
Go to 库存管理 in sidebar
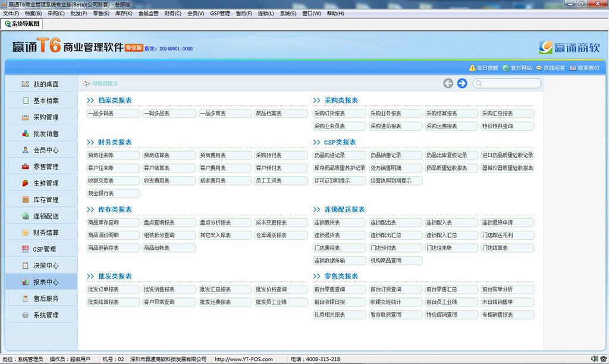[26, 200]
